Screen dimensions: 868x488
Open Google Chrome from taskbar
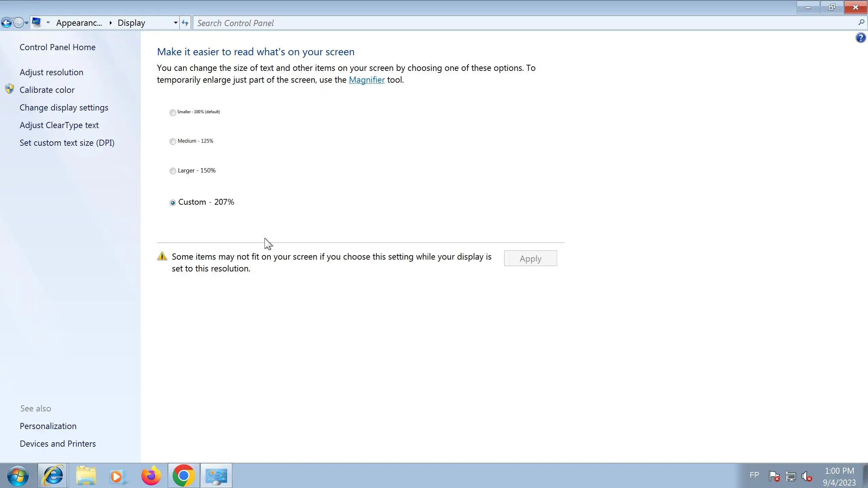pos(183,475)
